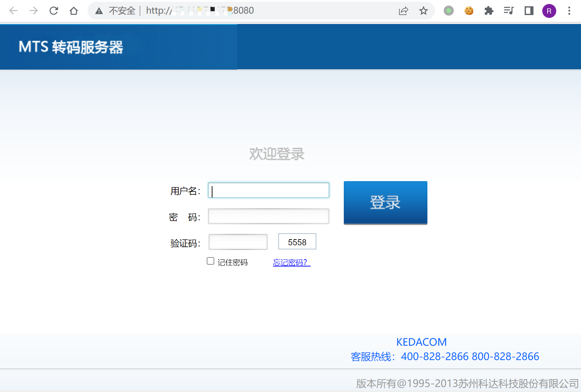Screen dimensions: 581x392
Task: Click the browser forward arrow
Action: click(x=34, y=11)
